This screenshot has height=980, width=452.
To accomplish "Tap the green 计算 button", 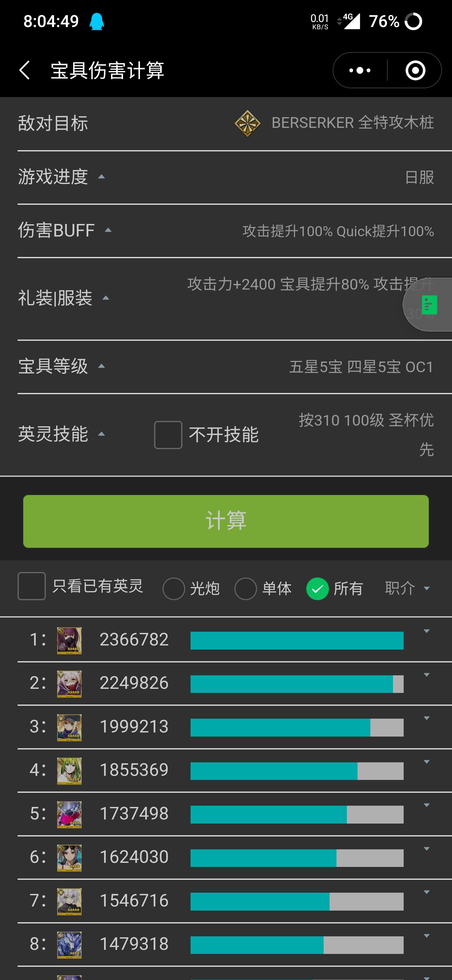I will click(226, 521).
